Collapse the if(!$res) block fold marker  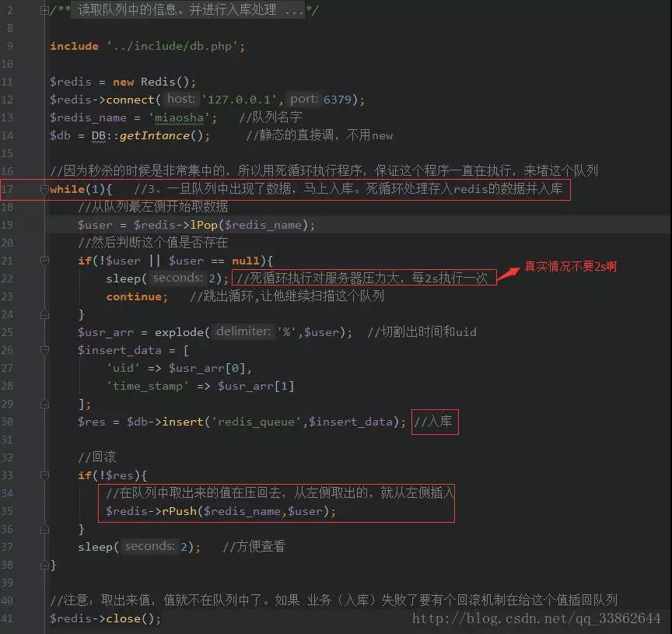pyautogui.click(x=44, y=475)
